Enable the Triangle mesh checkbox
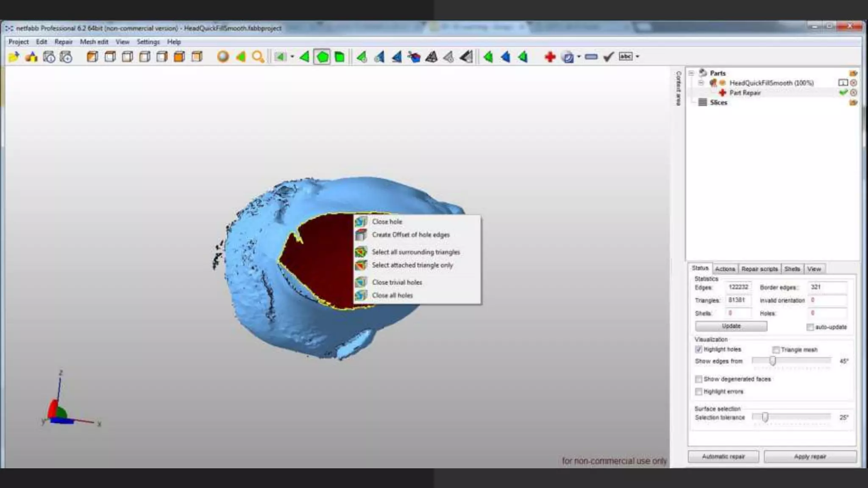868x488 pixels. [x=776, y=350]
